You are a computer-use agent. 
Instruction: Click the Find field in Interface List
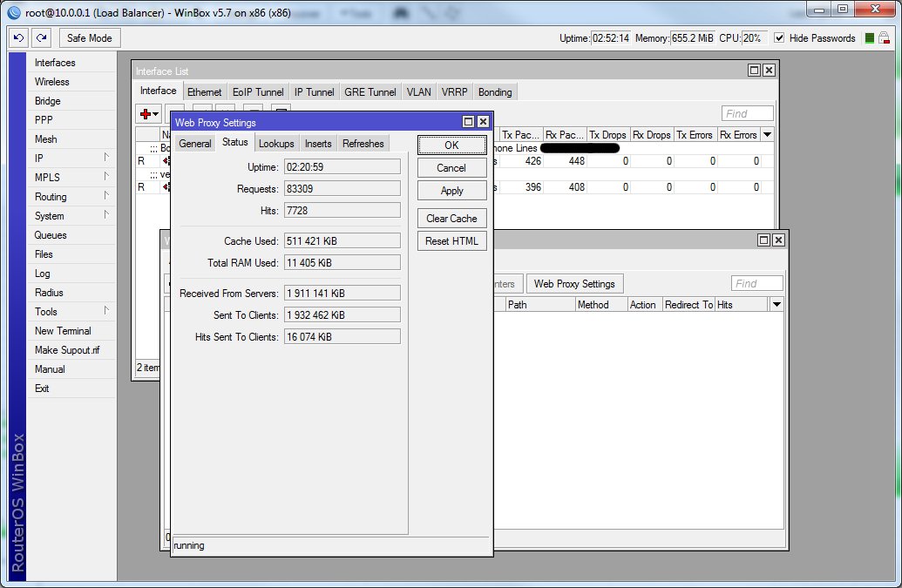[746, 113]
